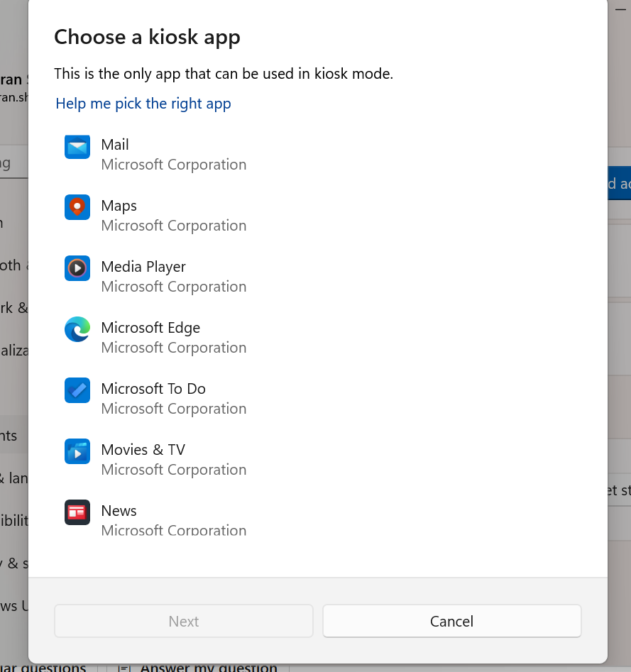Open Help me pick the right app link

(143, 104)
